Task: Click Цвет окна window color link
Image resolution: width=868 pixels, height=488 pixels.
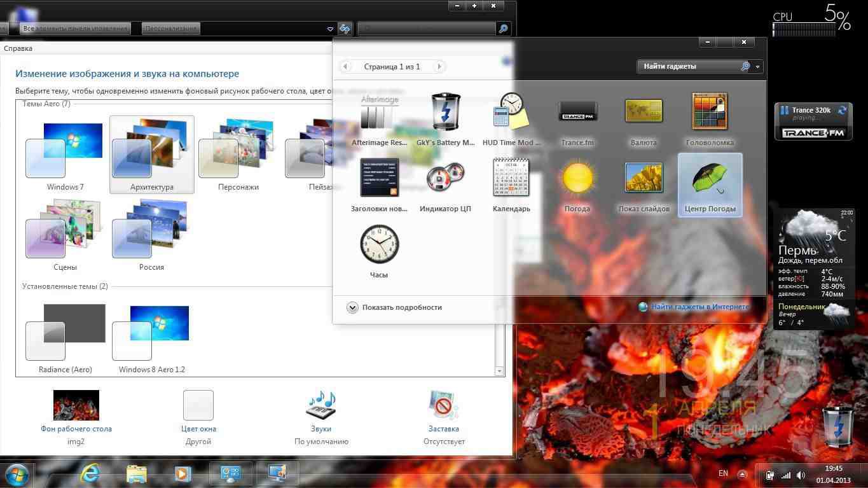Action: [x=198, y=429]
